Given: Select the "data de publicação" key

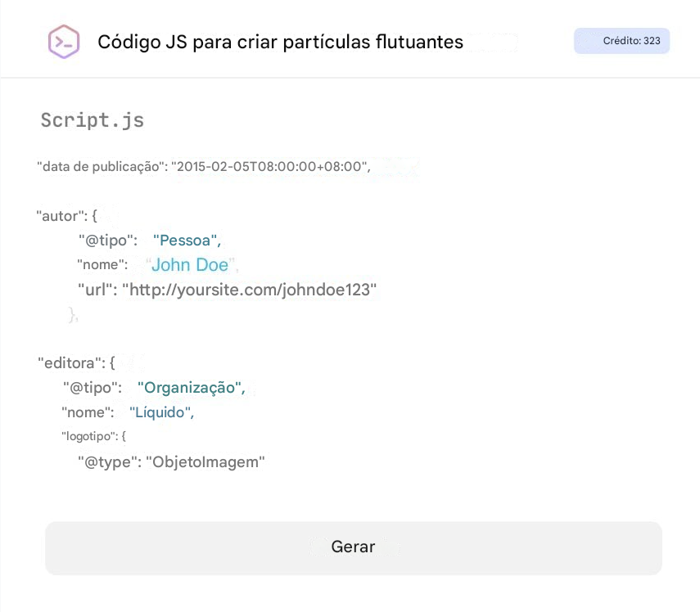Looking at the screenshot, I should click(101, 167).
